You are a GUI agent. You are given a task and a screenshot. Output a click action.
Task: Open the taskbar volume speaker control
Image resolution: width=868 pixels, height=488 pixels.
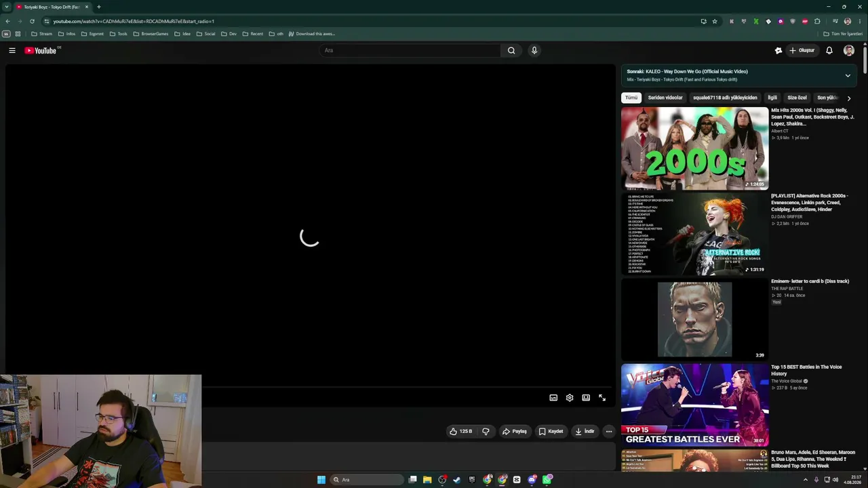(x=835, y=480)
